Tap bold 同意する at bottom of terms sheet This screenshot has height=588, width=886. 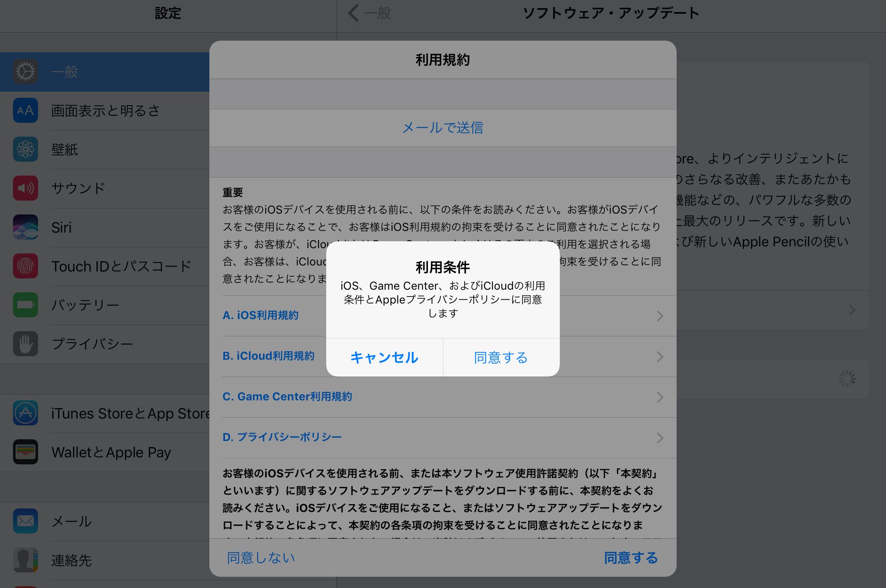(631, 558)
